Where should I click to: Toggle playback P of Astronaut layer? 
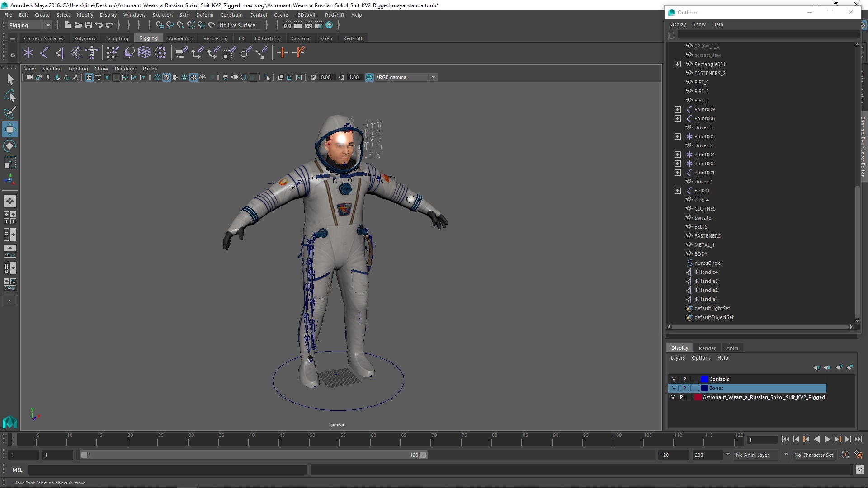pos(681,397)
